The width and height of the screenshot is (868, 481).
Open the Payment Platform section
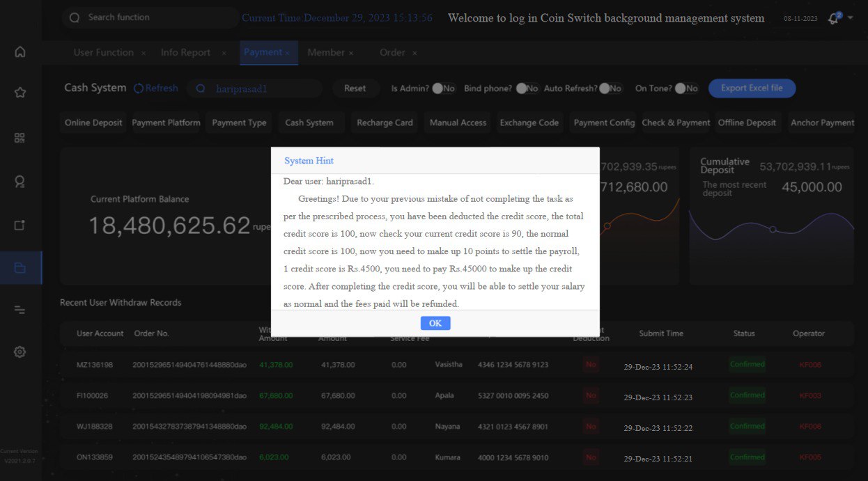[166, 123]
